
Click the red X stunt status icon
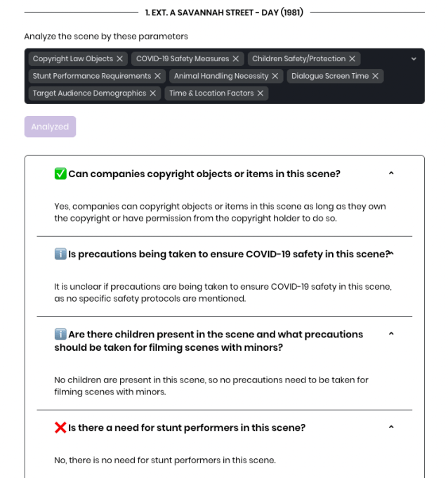point(60,427)
